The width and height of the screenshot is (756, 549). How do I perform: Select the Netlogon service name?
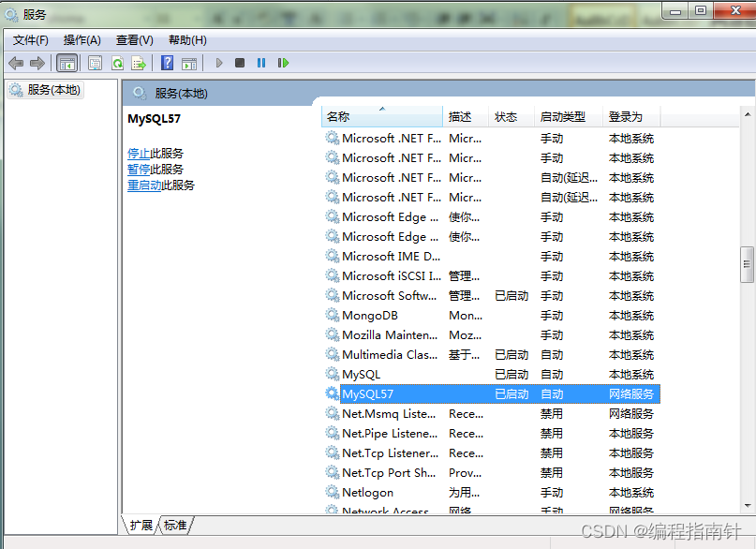[367, 492]
